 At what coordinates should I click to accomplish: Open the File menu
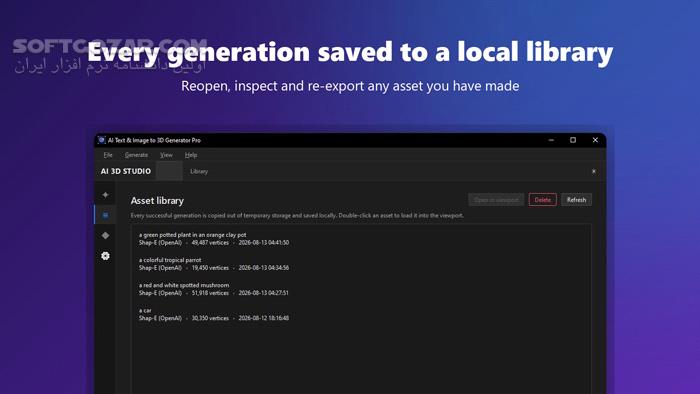pyautogui.click(x=108, y=155)
